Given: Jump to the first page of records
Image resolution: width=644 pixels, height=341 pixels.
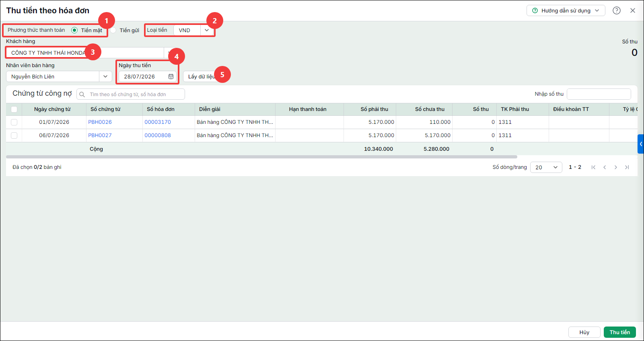Looking at the screenshot, I should [593, 167].
